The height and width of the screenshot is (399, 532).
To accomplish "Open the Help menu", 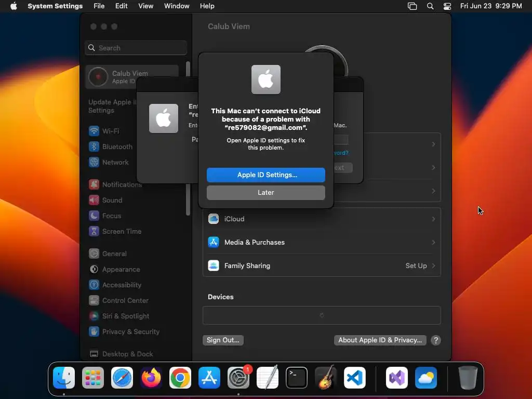I will (207, 6).
